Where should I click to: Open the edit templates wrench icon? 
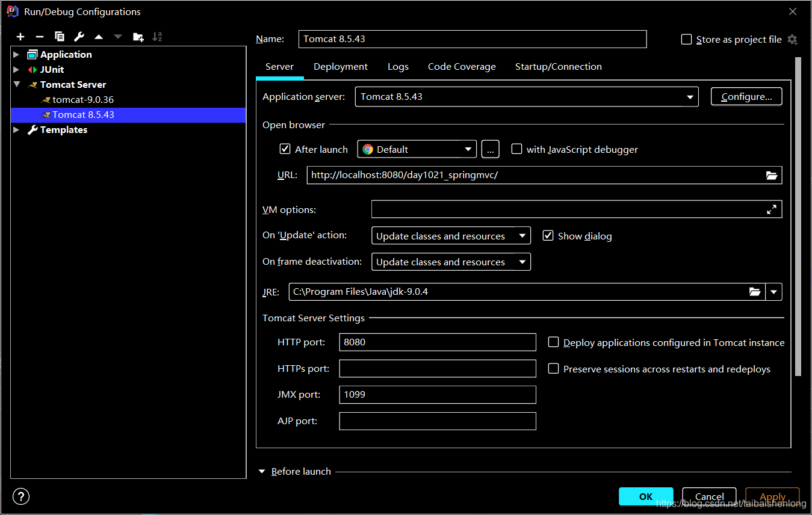pos(79,37)
